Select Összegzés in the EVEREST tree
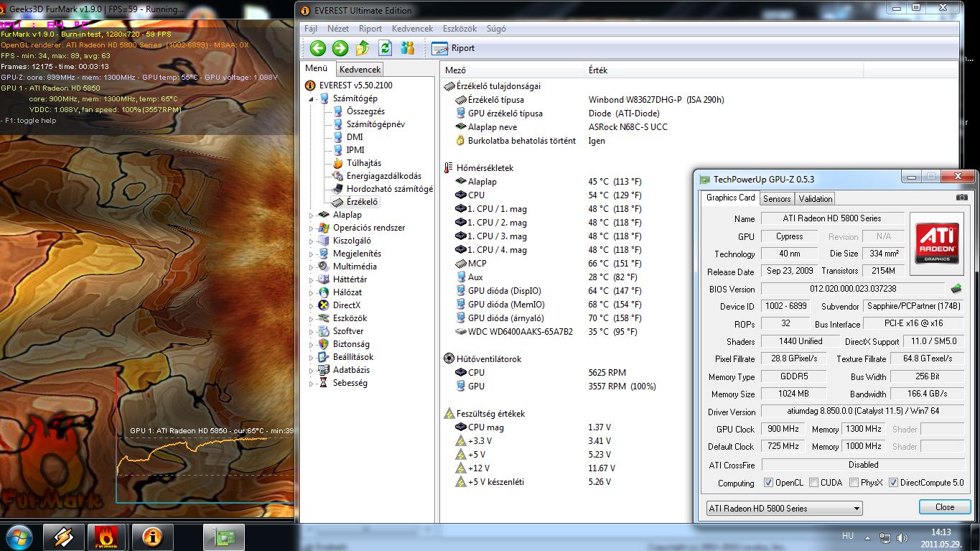This screenshot has height=551, width=980. 365,111
